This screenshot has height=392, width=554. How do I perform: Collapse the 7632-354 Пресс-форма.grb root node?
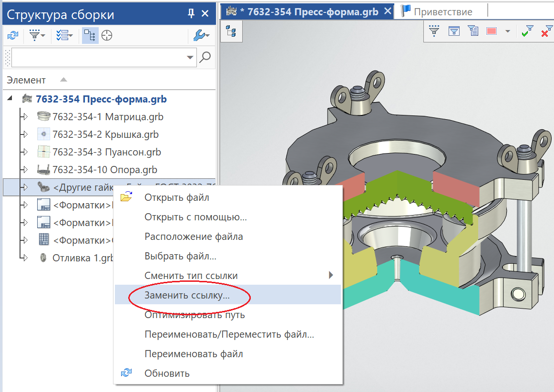[10, 98]
